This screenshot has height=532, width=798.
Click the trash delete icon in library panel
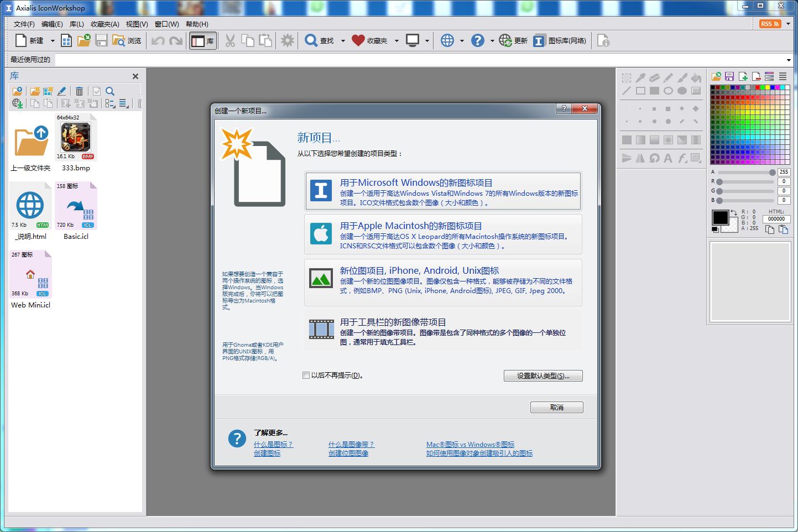[x=79, y=91]
